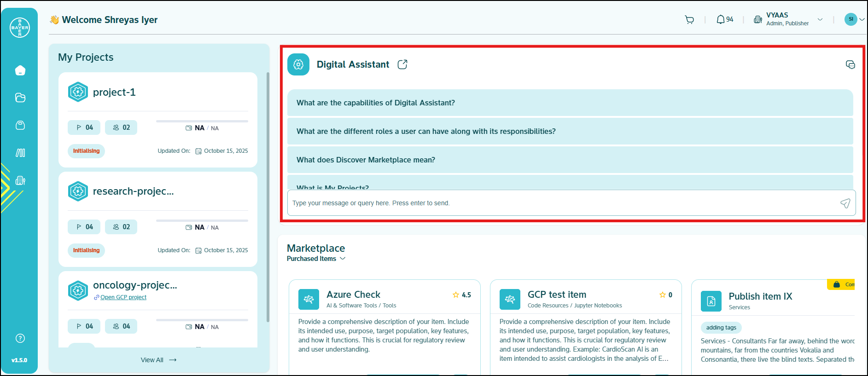Select 'What does Discover Marketplace mean?' suggestion
Image resolution: width=868 pixels, height=376 pixels.
click(x=366, y=160)
